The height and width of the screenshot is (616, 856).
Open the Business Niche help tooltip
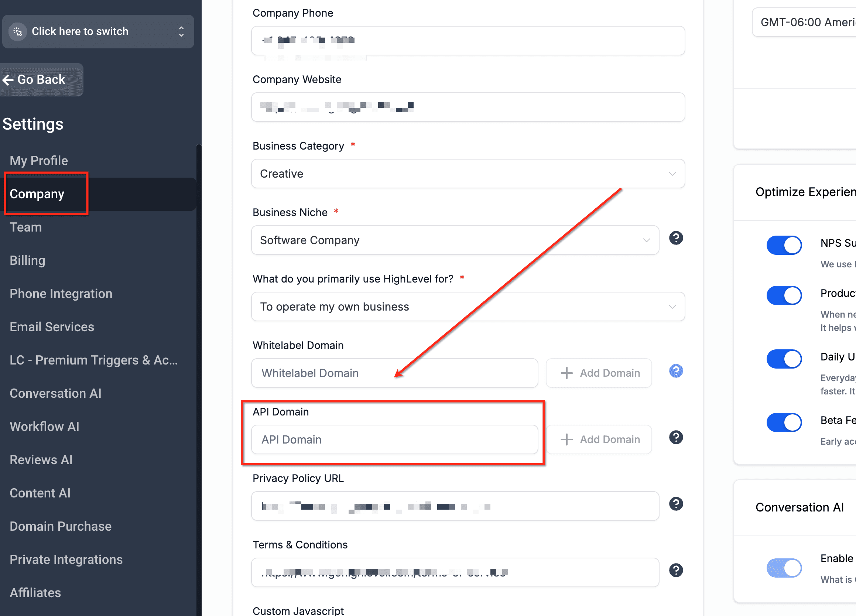[x=675, y=238]
